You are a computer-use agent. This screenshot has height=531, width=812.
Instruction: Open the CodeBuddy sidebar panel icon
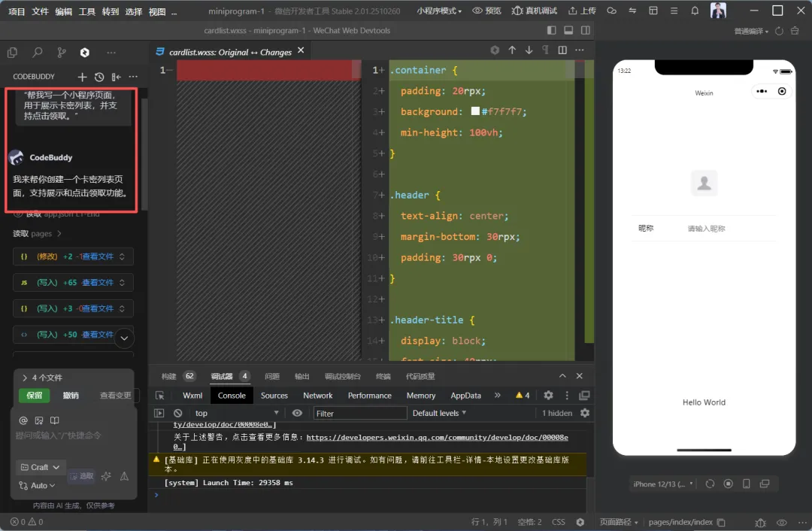[85, 53]
